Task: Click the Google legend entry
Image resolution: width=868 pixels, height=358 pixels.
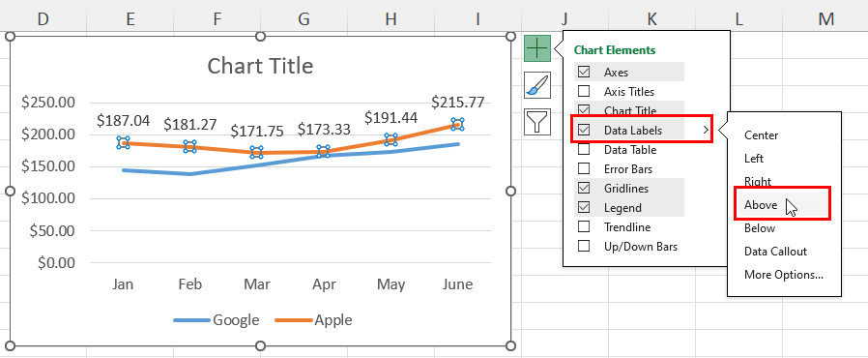Action: (216, 319)
